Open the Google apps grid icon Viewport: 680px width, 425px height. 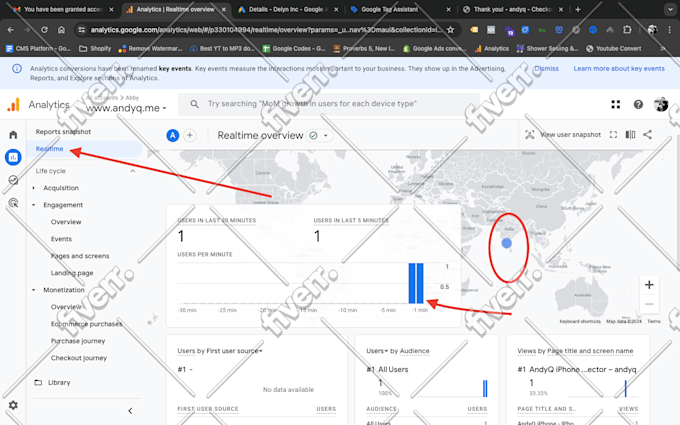pos(615,105)
